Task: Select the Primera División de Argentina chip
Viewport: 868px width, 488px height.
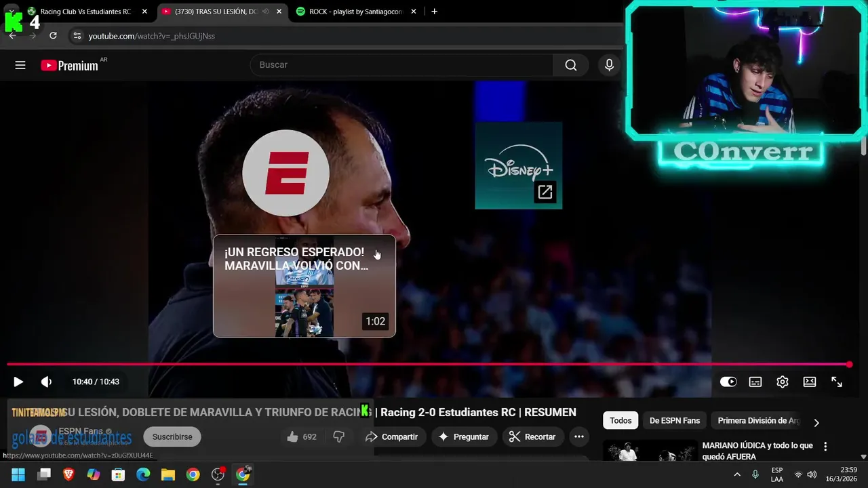Action: [758, 420]
